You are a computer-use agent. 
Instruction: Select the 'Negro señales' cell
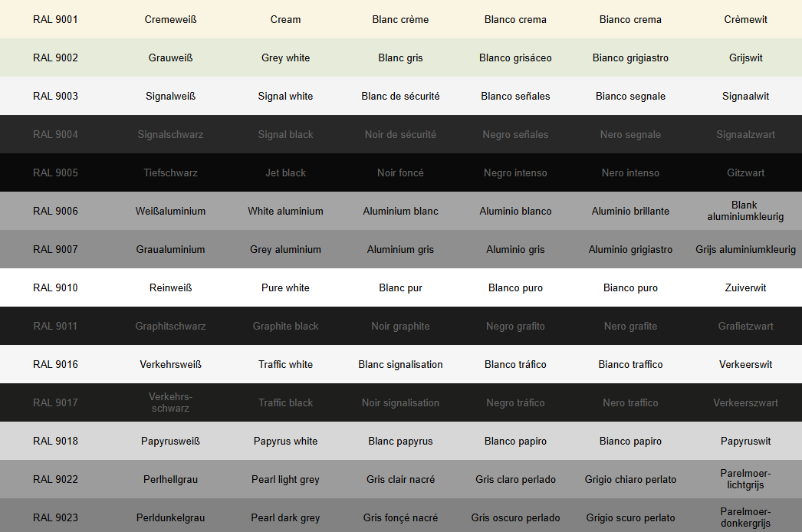[515, 134]
